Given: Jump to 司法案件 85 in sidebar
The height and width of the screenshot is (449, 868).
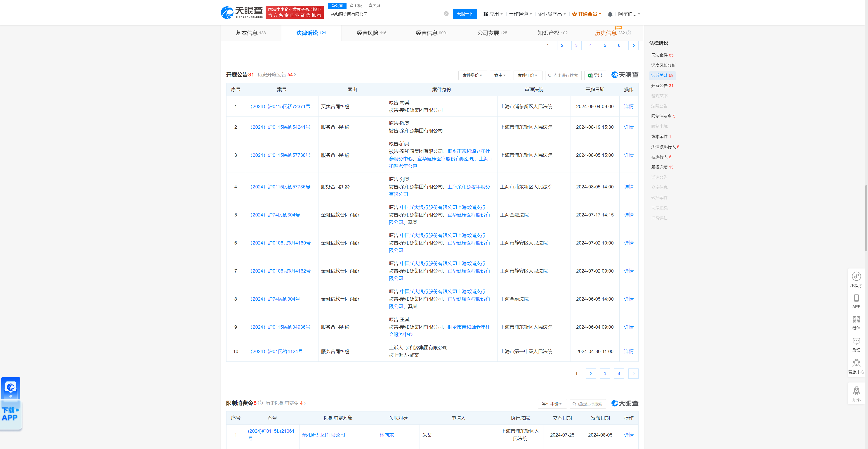Looking at the screenshot, I should pos(662,55).
